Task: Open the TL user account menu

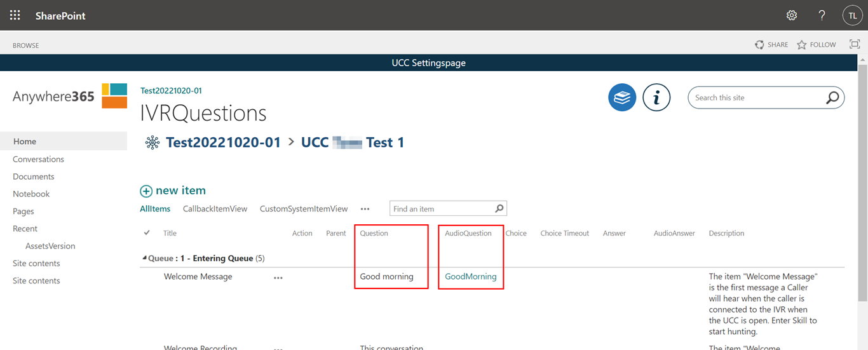Action: 852,15
